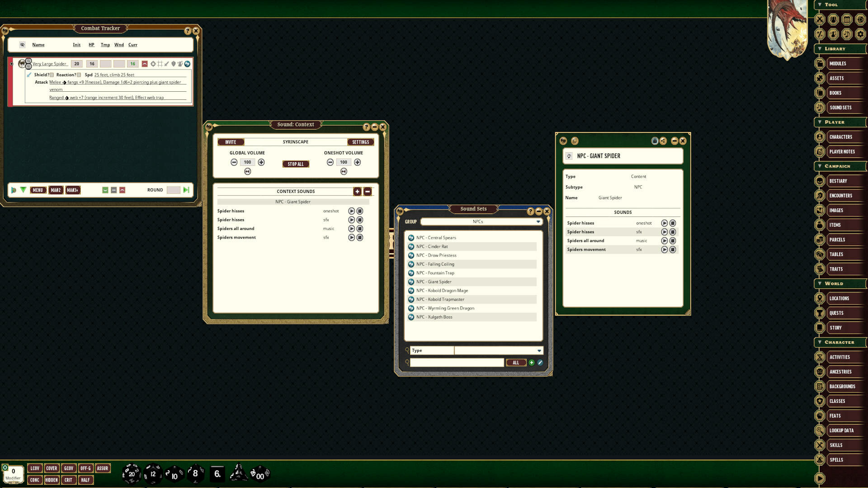Screen dimensions: 868x488
Task: Enable the Reaction? checkbox
Action: coord(79,75)
